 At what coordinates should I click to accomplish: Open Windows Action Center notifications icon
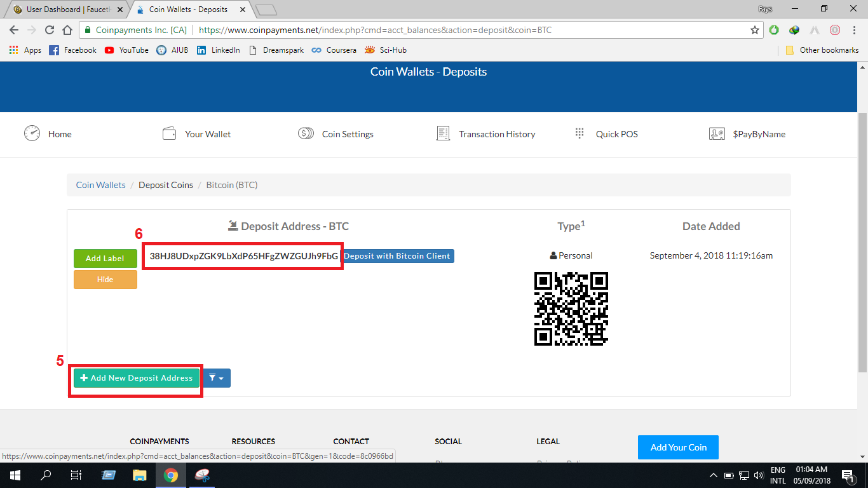click(847, 475)
